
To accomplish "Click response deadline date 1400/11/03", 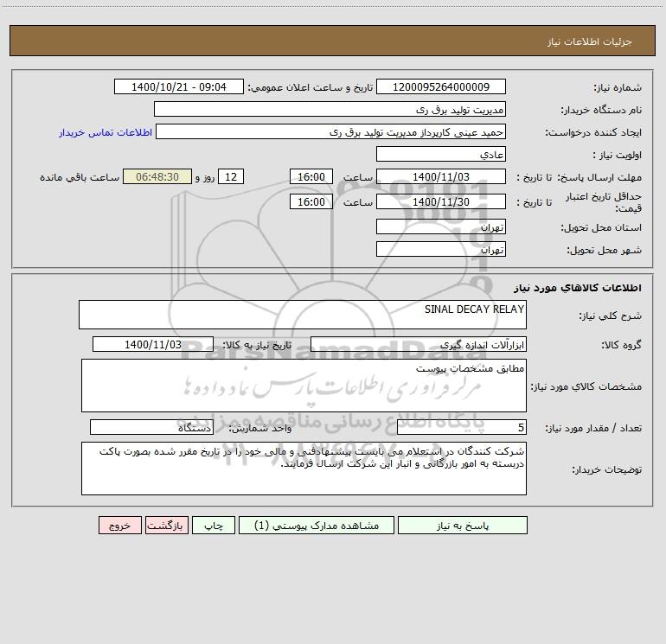I will (x=441, y=176).
